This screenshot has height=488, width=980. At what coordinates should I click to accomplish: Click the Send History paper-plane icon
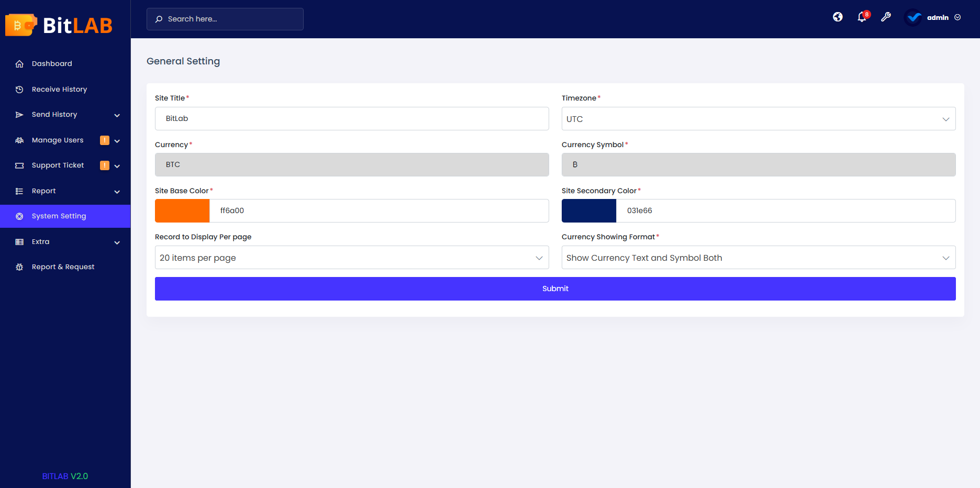[x=19, y=115]
